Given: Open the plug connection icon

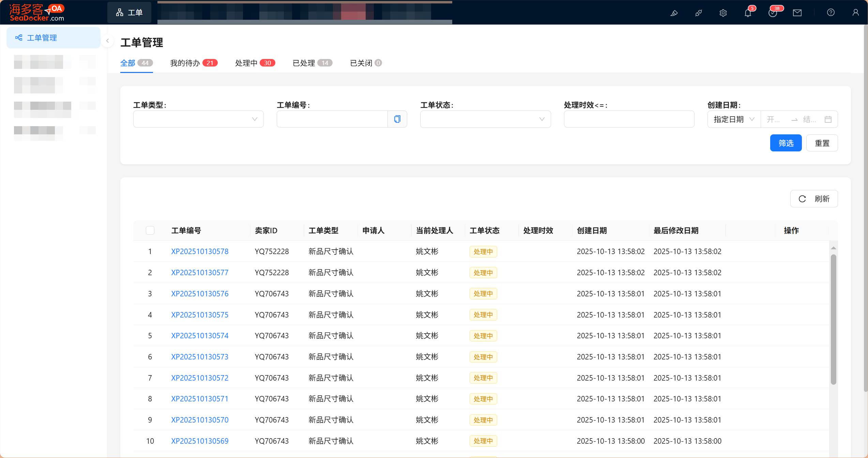Looking at the screenshot, I should [x=698, y=13].
